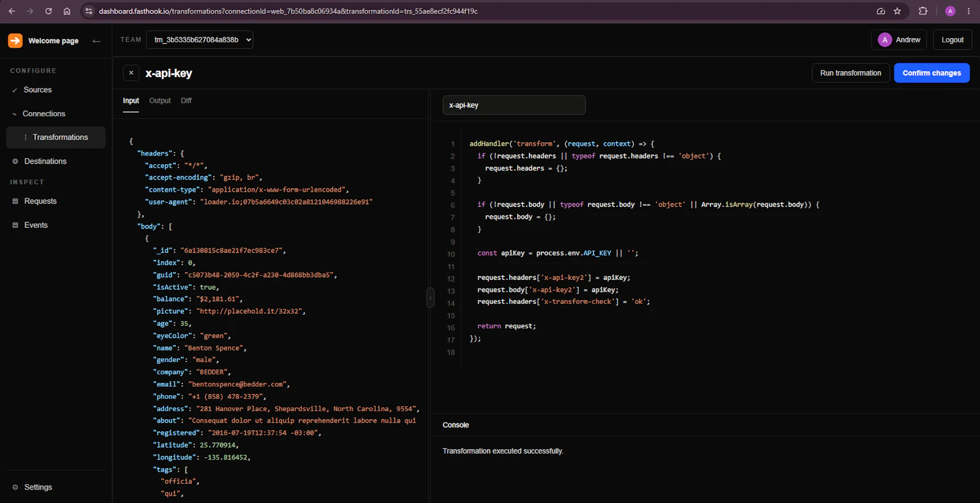The height and width of the screenshot is (503, 980).
Task: Click the Andrew avatar circle
Action: click(x=884, y=40)
